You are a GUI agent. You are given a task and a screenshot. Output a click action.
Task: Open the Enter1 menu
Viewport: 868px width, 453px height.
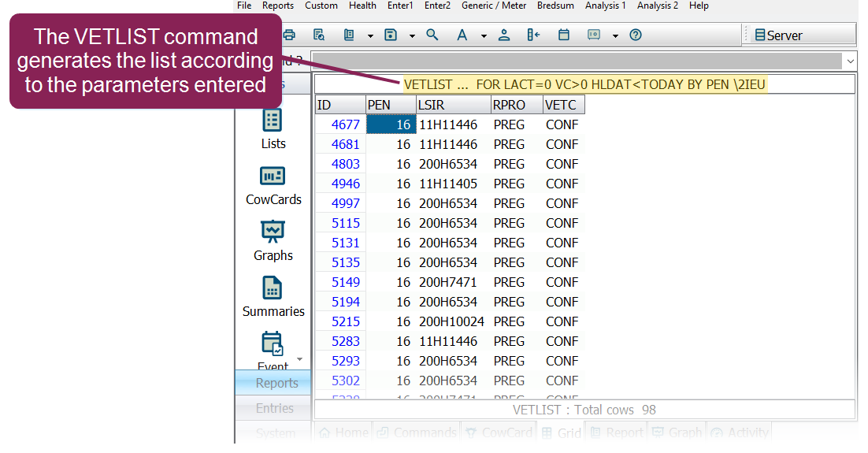[400, 6]
